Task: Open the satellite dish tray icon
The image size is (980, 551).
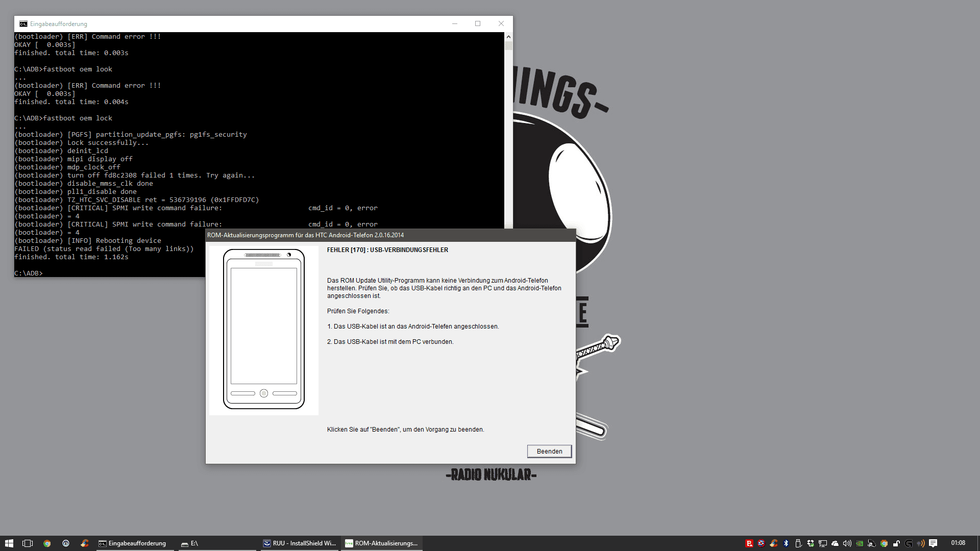Action: pos(872,543)
